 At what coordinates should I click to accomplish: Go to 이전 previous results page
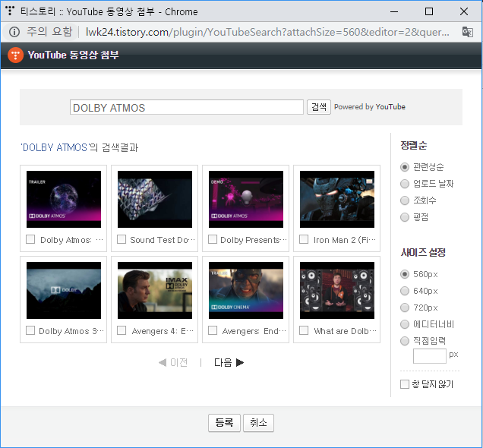[173, 362]
